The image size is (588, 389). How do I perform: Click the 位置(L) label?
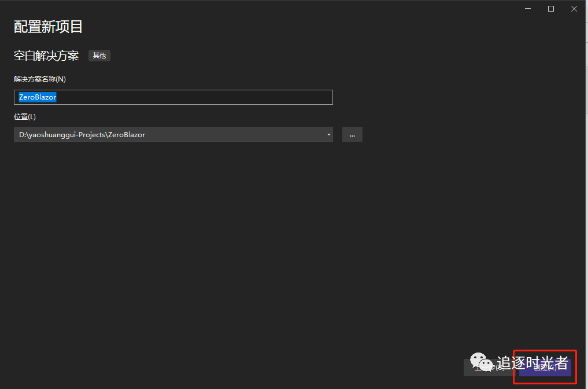point(25,117)
